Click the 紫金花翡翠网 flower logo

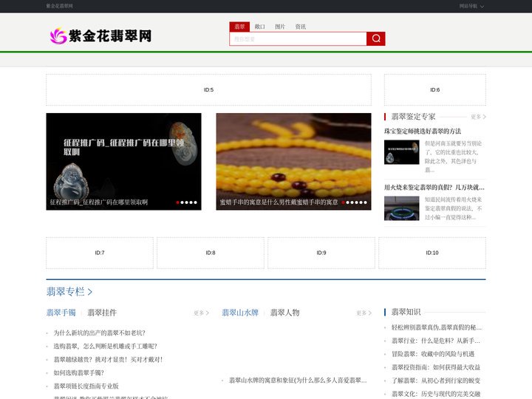pyautogui.click(x=100, y=36)
